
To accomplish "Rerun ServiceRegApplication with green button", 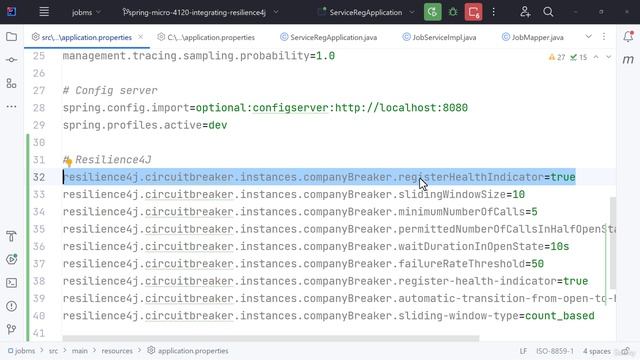I will click(x=433, y=12).
